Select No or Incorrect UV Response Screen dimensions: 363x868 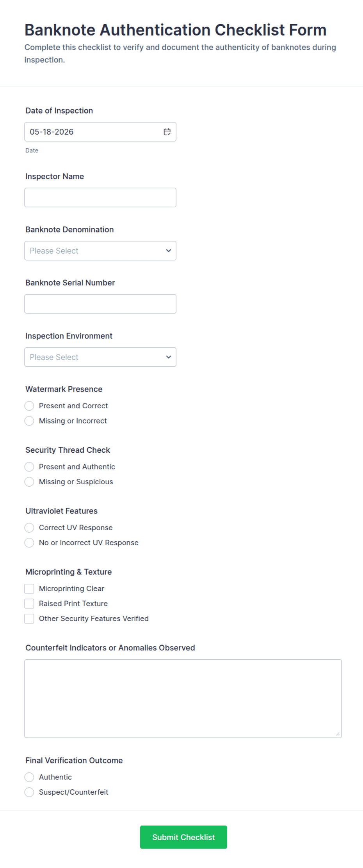point(29,542)
